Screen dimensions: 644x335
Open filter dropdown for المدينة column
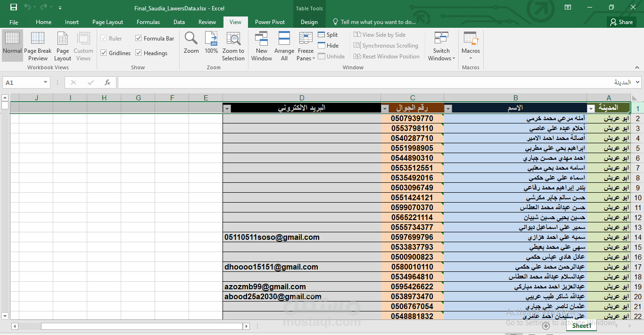pyautogui.click(x=591, y=109)
